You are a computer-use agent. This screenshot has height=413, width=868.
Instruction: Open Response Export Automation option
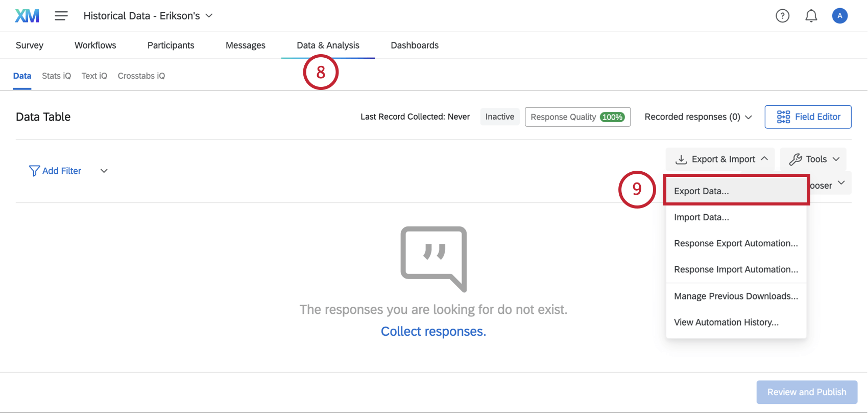coord(736,243)
